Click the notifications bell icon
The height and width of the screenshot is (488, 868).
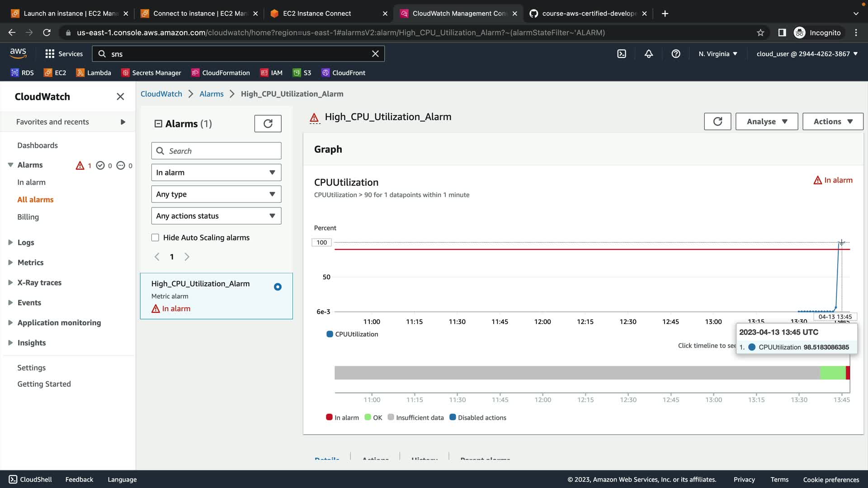point(649,54)
